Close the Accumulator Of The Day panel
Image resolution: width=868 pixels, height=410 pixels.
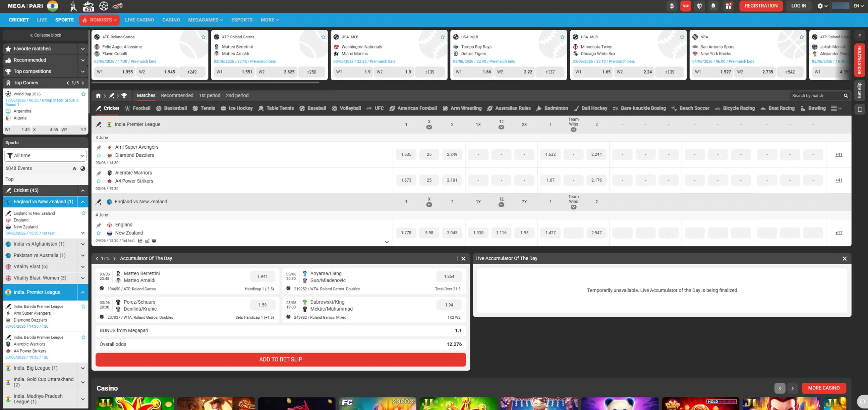463,259
